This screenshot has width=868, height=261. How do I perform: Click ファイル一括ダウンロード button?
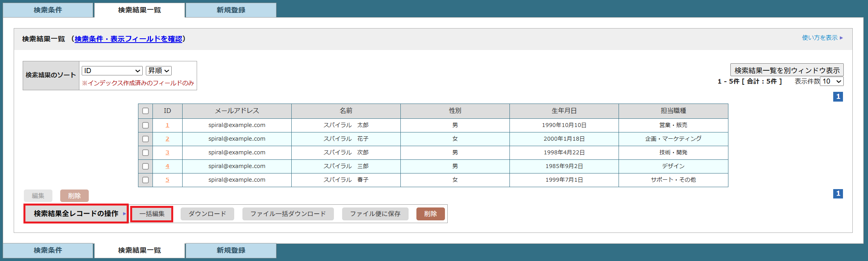coord(288,214)
